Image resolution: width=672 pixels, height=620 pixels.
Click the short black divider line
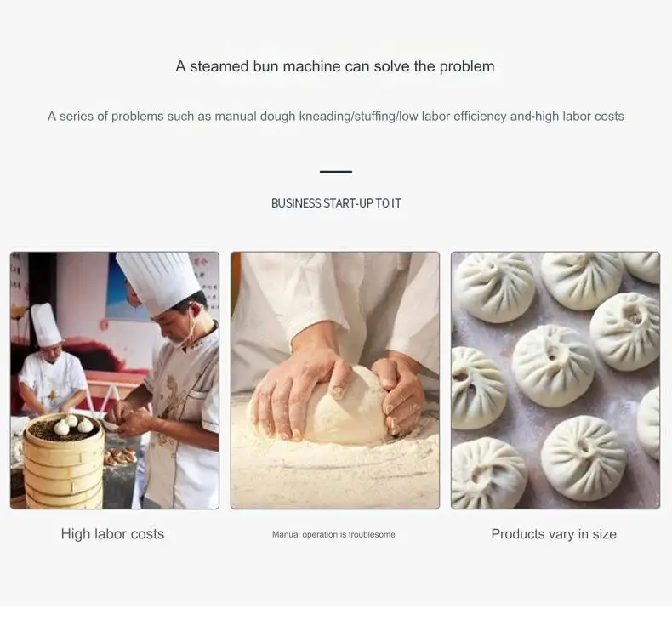pos(336,172)
